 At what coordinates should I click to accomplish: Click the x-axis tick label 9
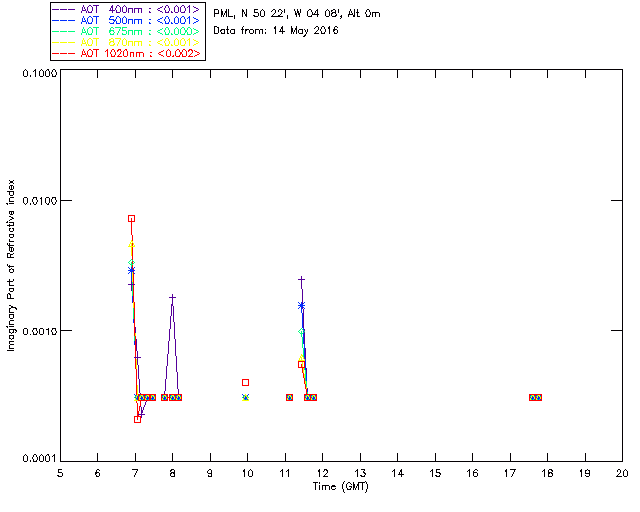pos(210,473)
